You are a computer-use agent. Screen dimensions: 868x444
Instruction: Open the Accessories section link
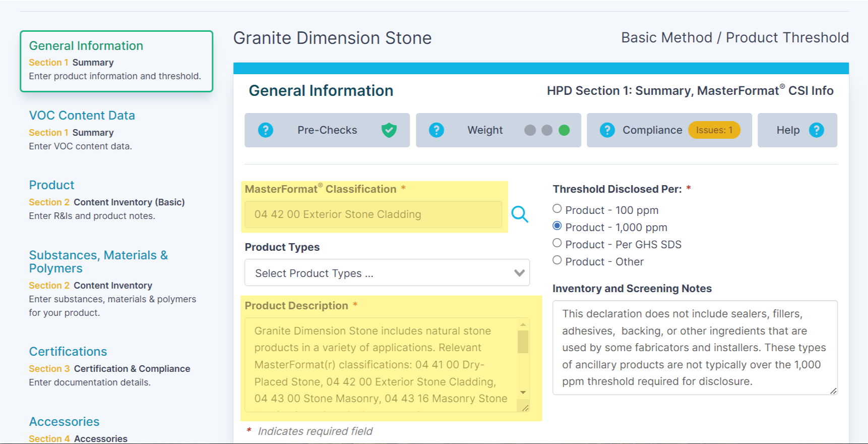point(64,422)
